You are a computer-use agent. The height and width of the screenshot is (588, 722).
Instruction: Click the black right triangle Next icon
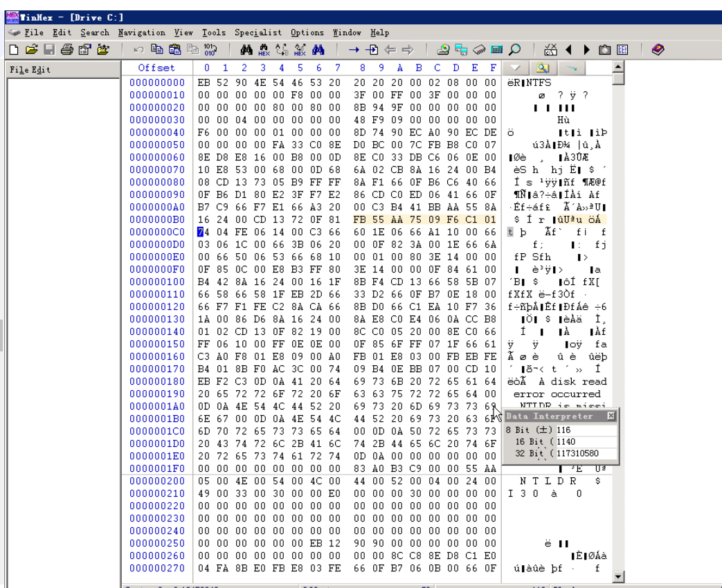pyautogui.click(x=586, y=50)
